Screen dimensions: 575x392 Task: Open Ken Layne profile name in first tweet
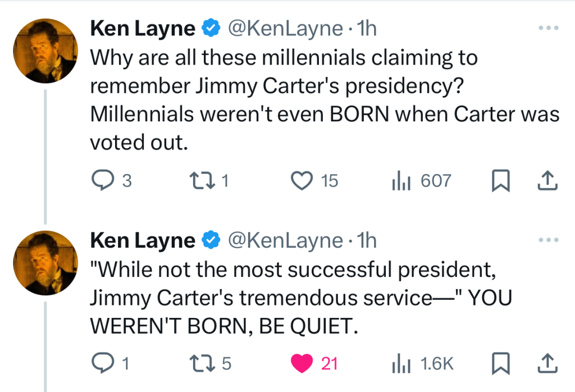143,29
